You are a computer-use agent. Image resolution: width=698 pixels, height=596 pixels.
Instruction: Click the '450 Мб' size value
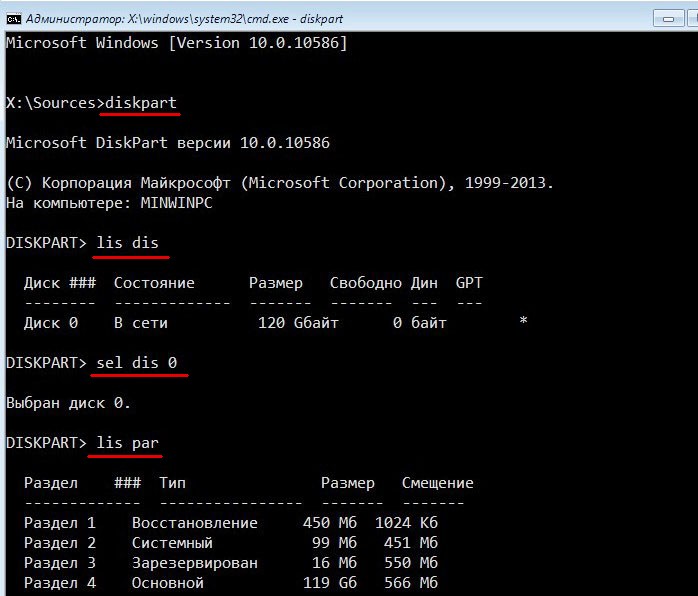click(329, 523)
